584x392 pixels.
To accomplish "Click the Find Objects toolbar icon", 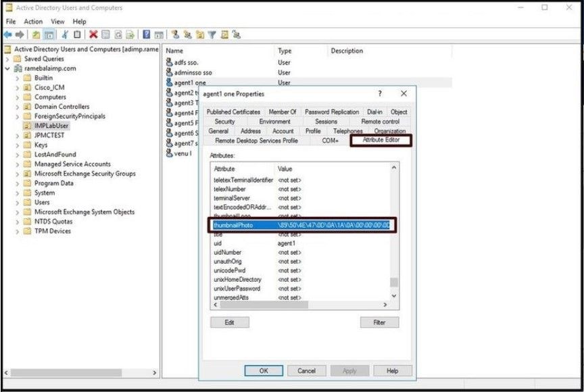I will [224, 34].
